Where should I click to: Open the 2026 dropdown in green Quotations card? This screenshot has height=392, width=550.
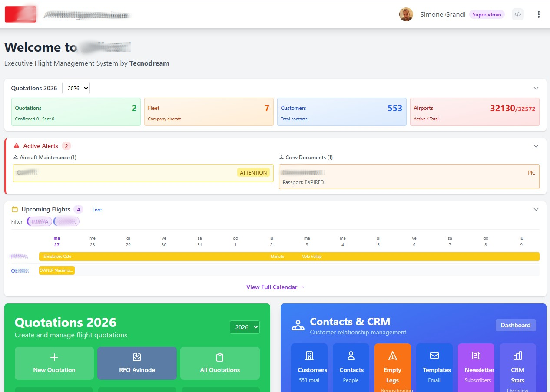coord(245,327)
